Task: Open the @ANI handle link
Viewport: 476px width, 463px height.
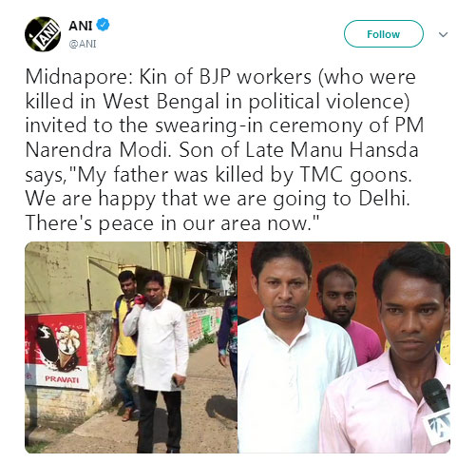Action: (x=83, y=44)
